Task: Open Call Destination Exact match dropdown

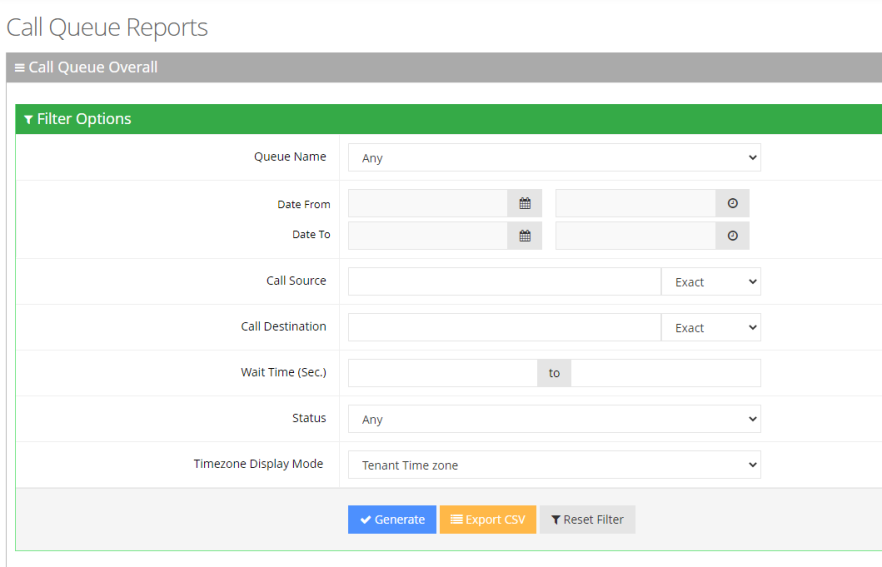Action: [710, 328]
